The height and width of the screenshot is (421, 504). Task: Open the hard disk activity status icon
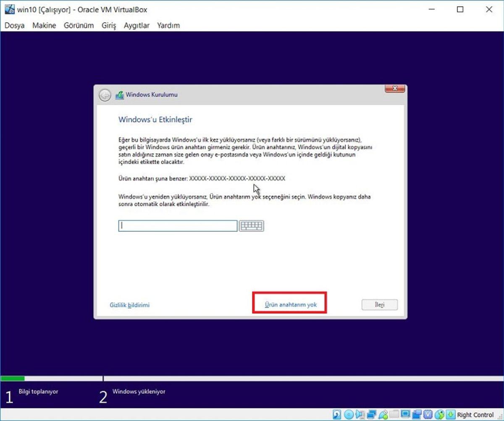coord(337,415)
